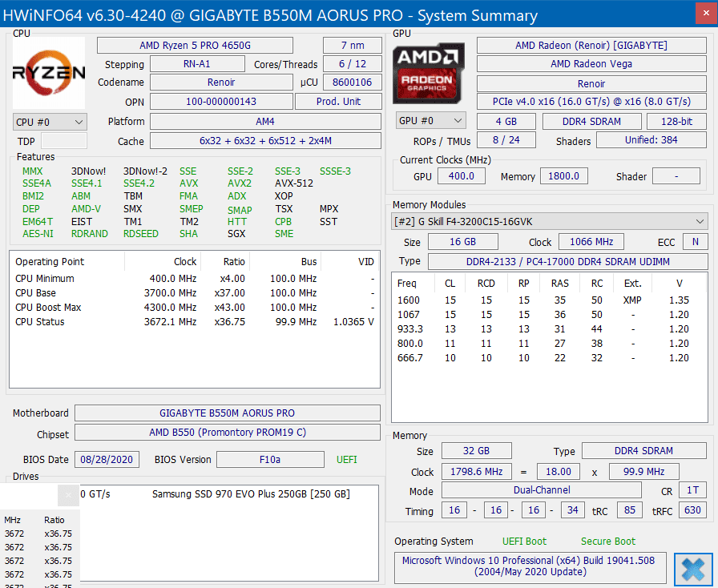Click the Ryzen CPU logo image
Viewport: 718px width, 588px height.
[49, 72]
